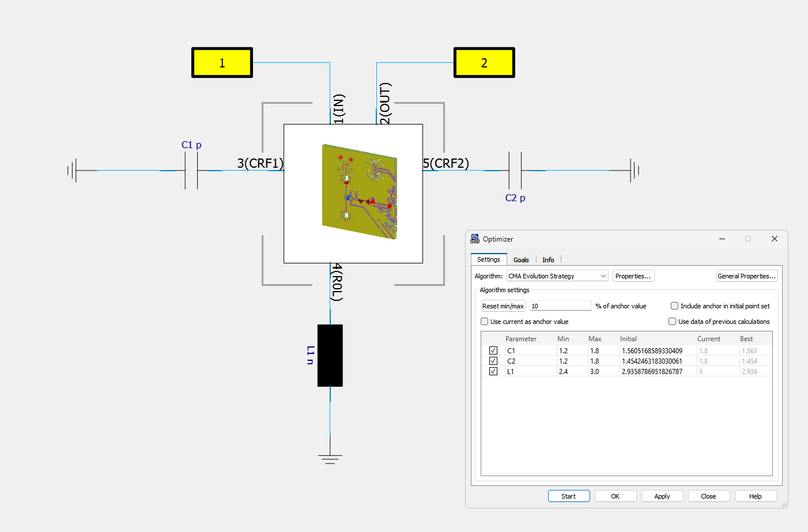Open the Info tab
Screen dimensions: 808x532
pyautogui.click(x=548, y=260)
